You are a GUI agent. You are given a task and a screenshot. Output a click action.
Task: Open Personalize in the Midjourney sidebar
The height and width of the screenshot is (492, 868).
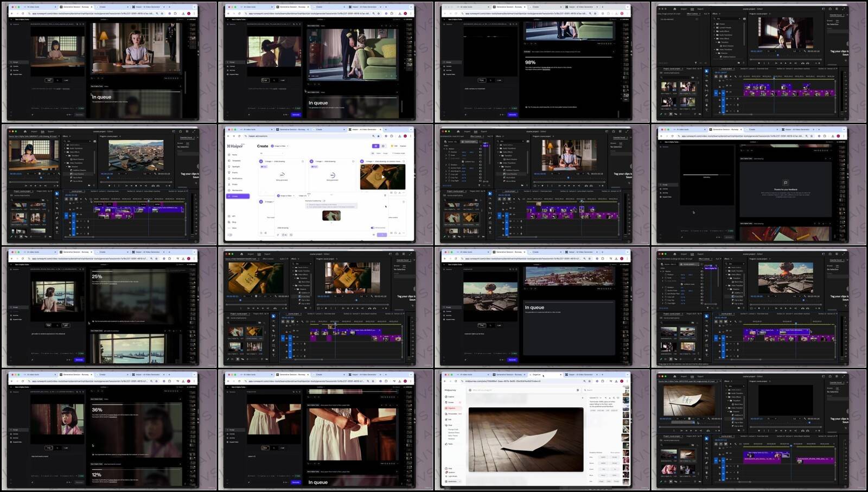click(452, 414)
